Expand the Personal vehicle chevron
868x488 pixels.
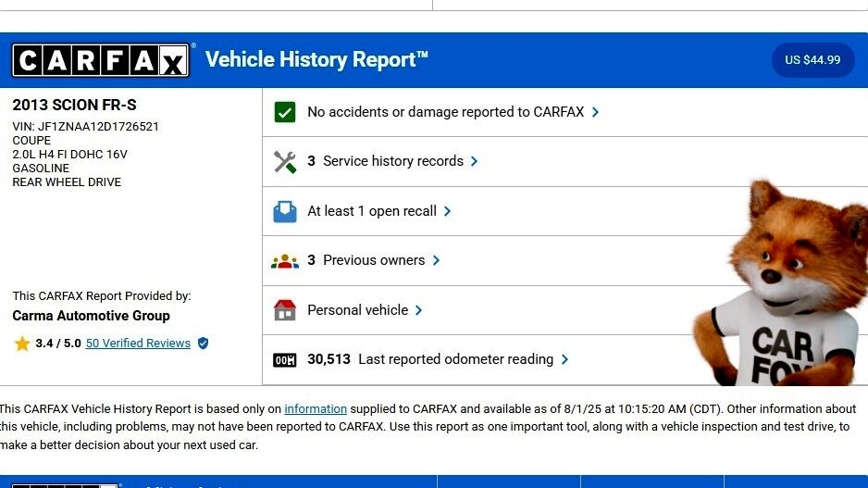tap(418, 310)
